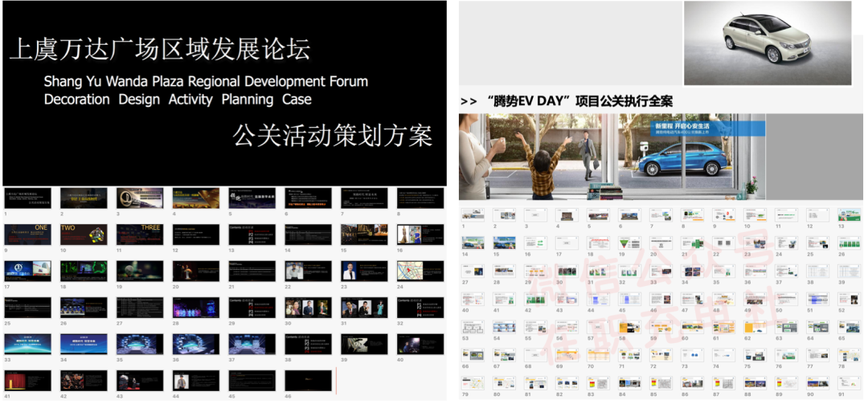Open EV DAY deck slide 79 with yellow map
This screenshot has width=868, height=408.
coord(473,382)
